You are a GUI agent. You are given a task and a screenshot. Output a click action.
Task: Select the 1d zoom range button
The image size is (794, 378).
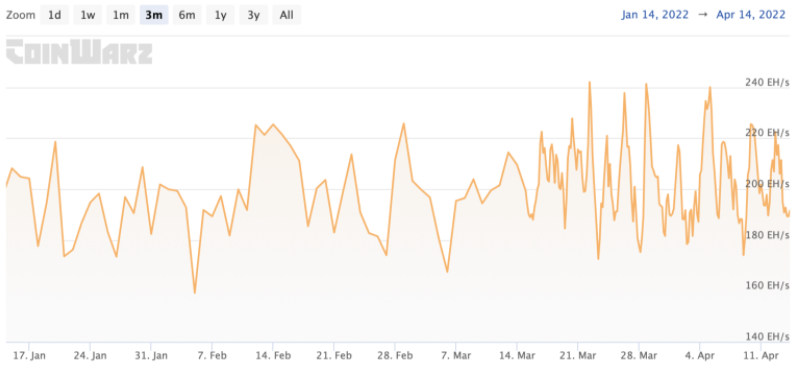(x=54, y=15)
